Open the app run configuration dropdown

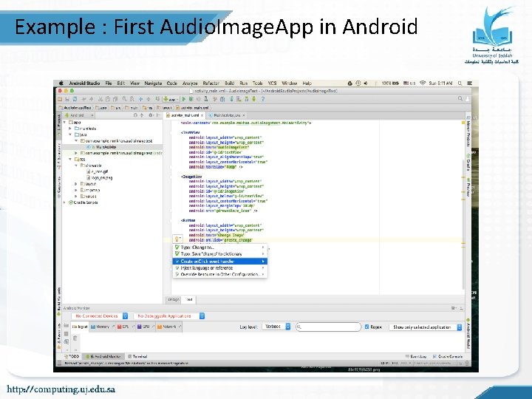coord(171,99)
